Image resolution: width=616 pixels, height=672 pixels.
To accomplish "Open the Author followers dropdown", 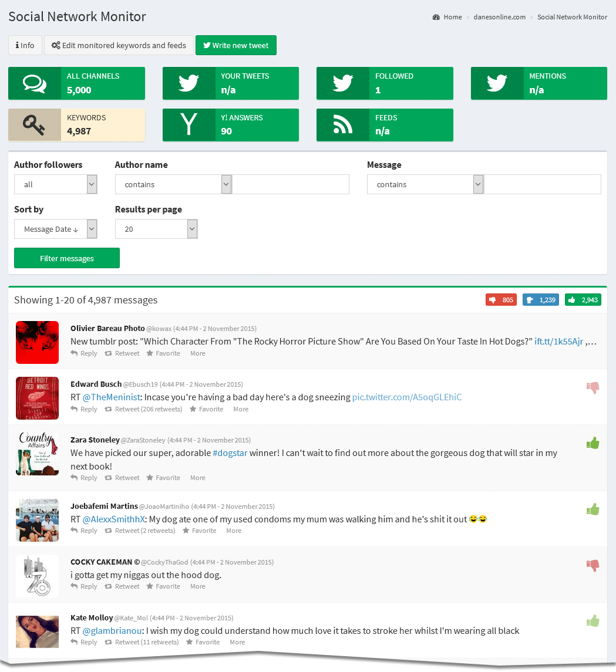I will (55, 184).
